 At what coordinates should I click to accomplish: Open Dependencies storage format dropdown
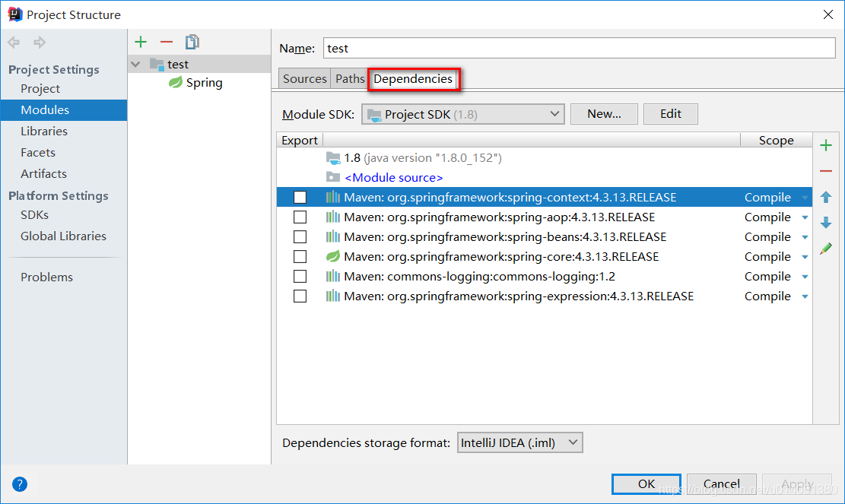[520, 442]
